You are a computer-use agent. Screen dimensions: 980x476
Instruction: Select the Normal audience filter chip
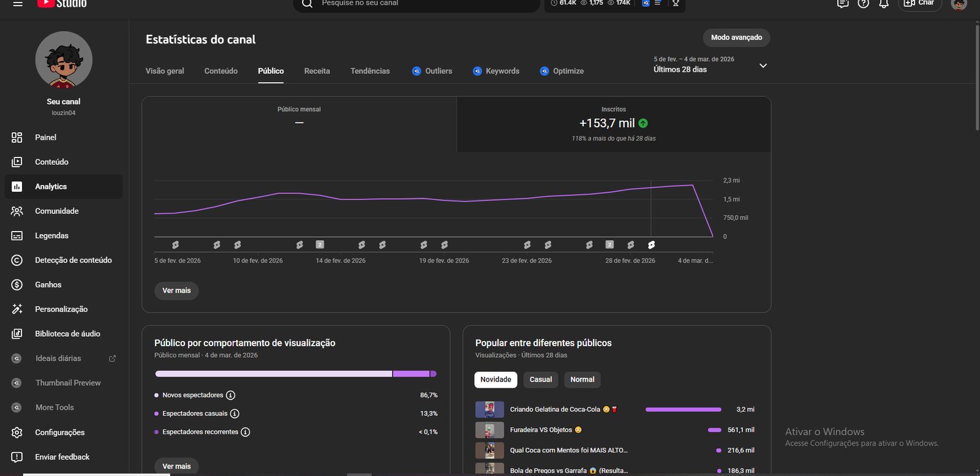582,380
